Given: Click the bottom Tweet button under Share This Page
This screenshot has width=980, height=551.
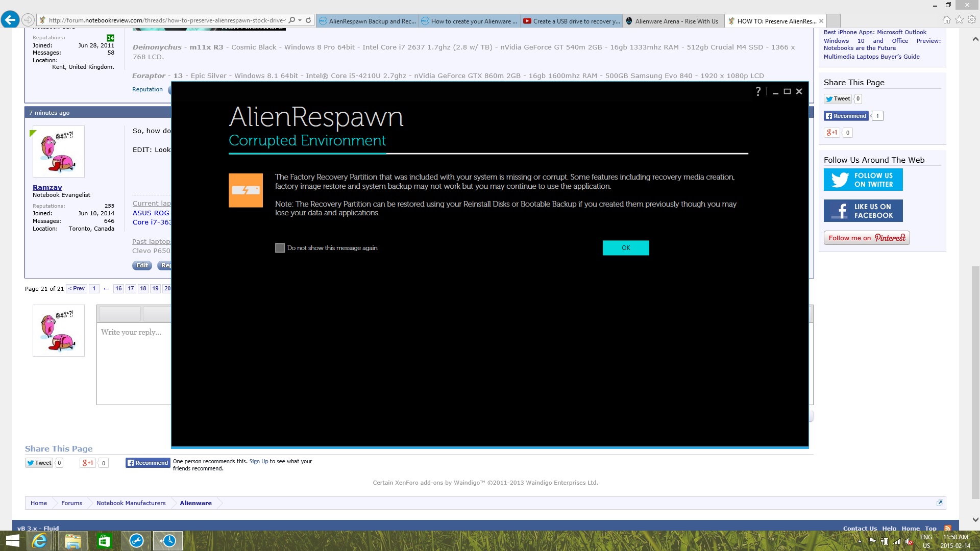Looking at the screenshot, I should [39, 463].
